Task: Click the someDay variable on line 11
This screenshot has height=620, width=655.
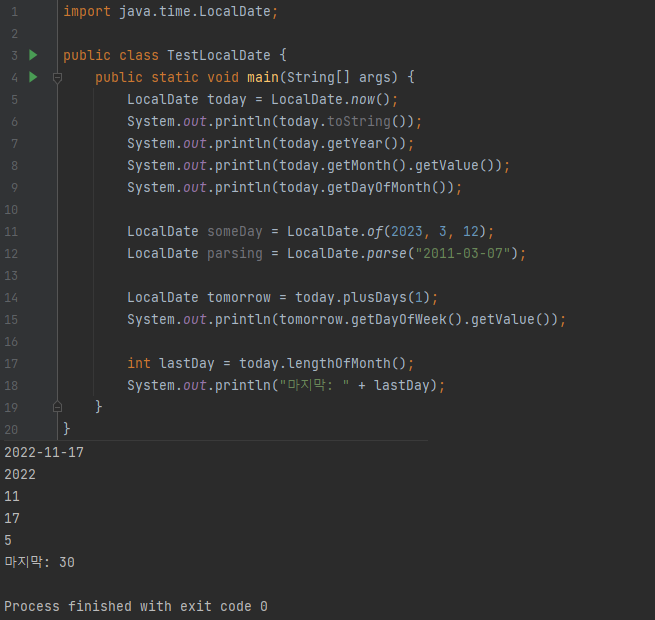Action: [235, 232]
